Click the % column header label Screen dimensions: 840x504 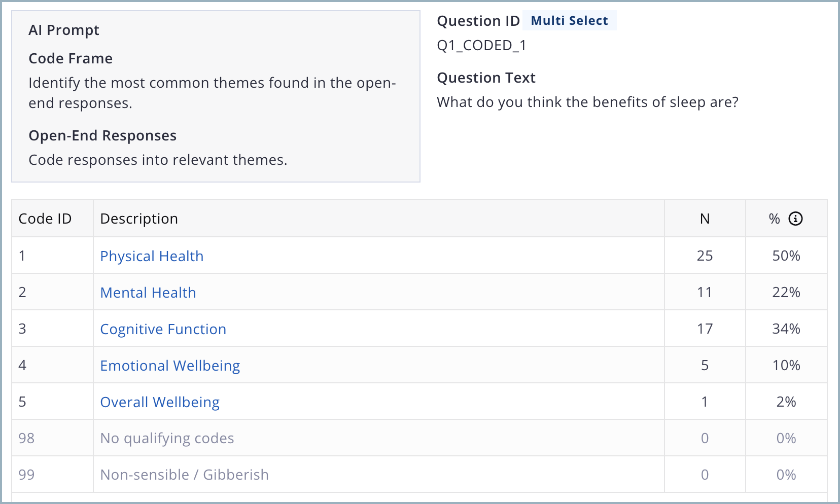tap(774, 219)
